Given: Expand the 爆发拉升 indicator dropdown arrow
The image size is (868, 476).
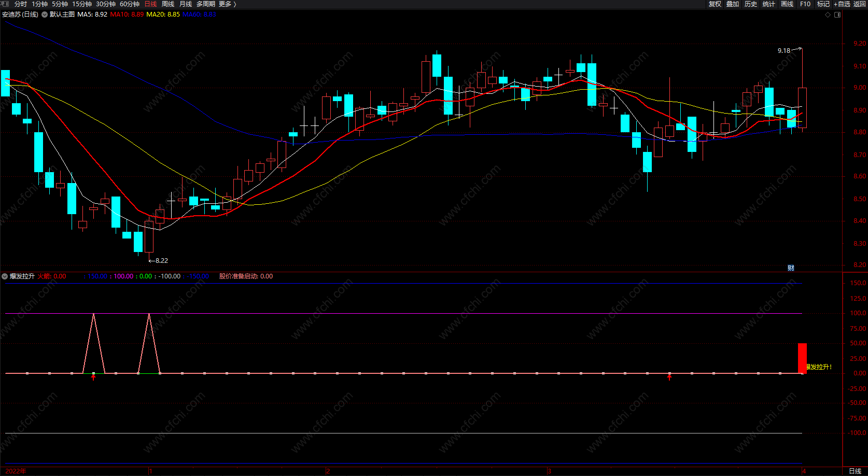Looking at the screenshot, I should 5,276.
